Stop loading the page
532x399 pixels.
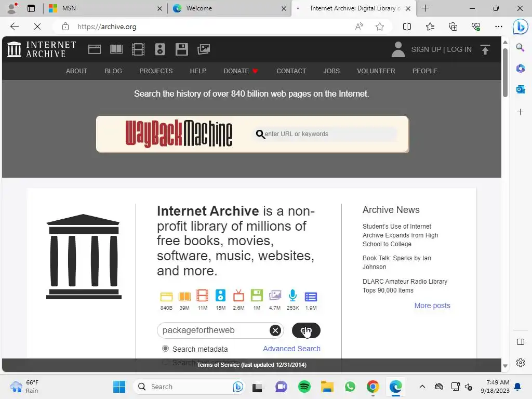coord(37,26)
